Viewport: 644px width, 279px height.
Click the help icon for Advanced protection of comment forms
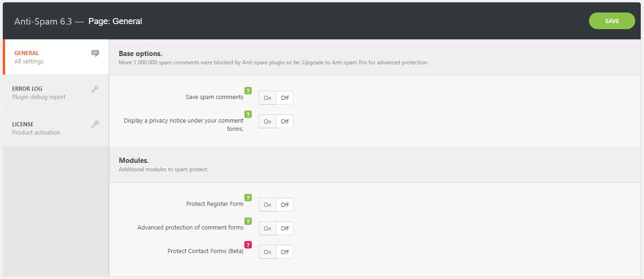[x=248, y=221]
